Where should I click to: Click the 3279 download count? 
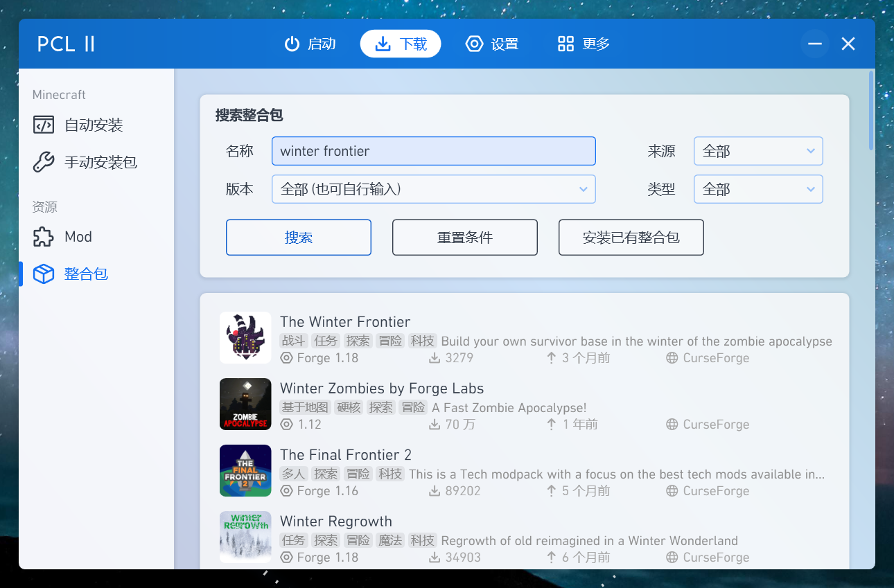click(452, 358)
